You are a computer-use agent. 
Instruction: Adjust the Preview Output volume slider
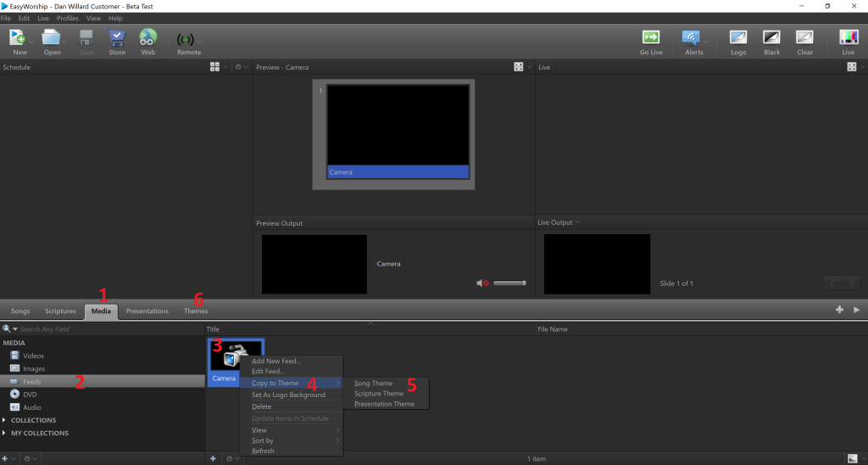[509, 283]
